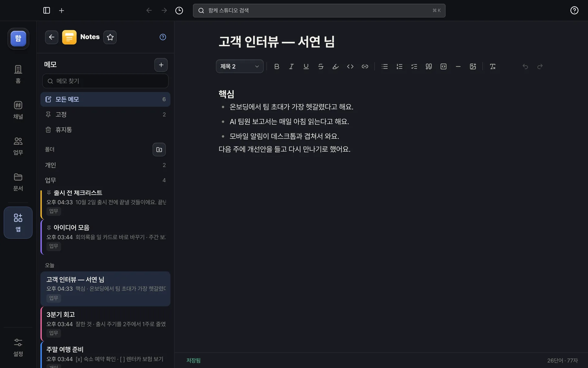Insert numbered list

[x=399, y=66]
